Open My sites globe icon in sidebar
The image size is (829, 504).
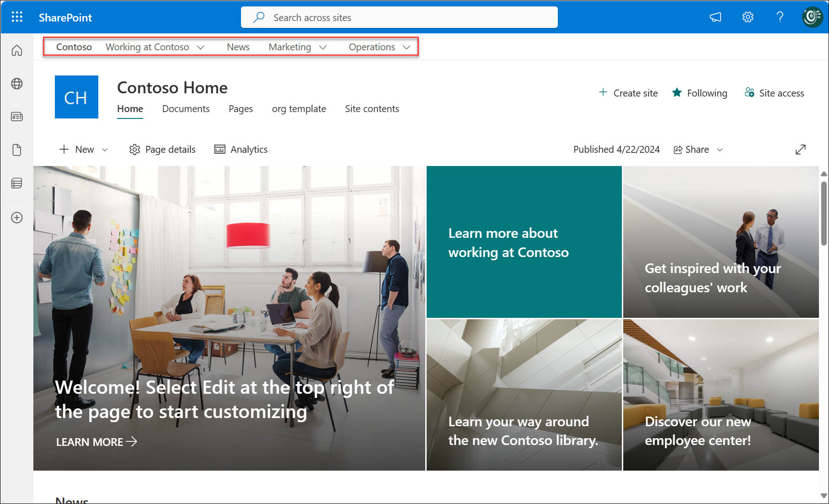point(16,84)
